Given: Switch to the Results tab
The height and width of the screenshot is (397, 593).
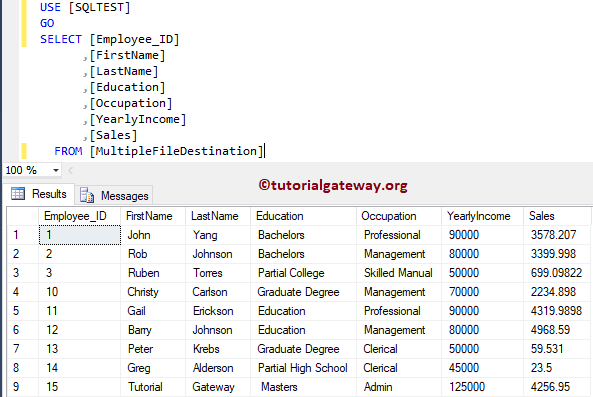Looking at the screenshot, I should tap(39, 194).
